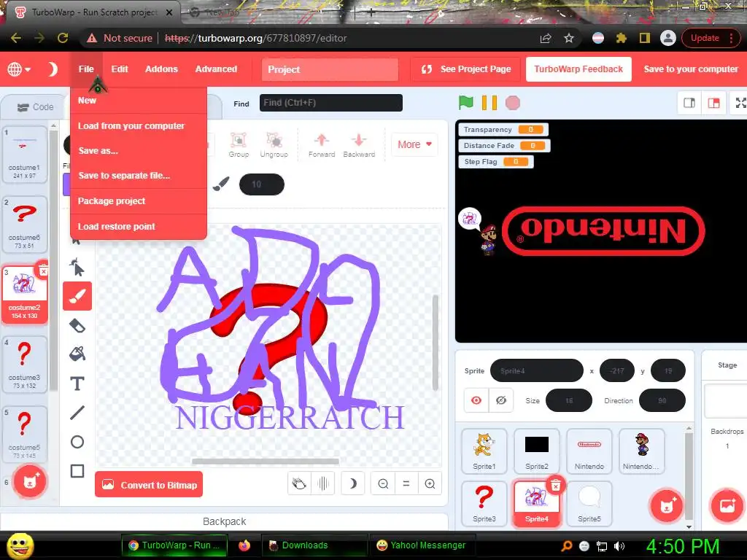The width and height of the screenshot is (747, 560).
Task: Select costume3 thumbnail in costume list
Action: pyautogui.click(x=24, y=365)
